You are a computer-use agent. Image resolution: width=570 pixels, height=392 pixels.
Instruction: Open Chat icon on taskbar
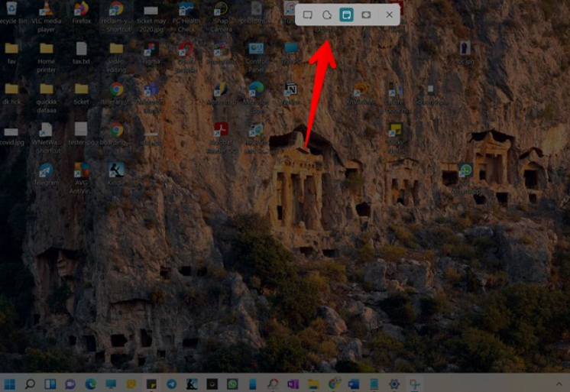click(x=70, y=384)
